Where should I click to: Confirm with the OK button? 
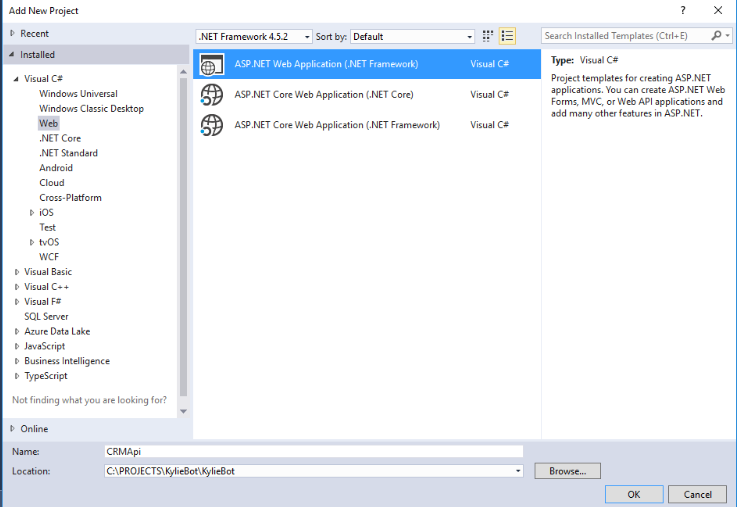pyautogui.click(x=634, y=494)
